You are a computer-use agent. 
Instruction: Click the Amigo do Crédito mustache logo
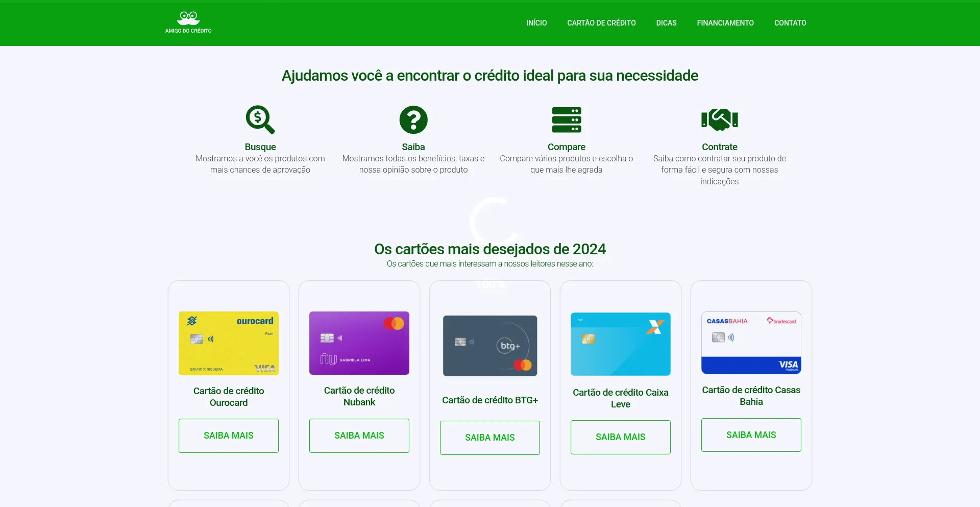click(188, 22)
